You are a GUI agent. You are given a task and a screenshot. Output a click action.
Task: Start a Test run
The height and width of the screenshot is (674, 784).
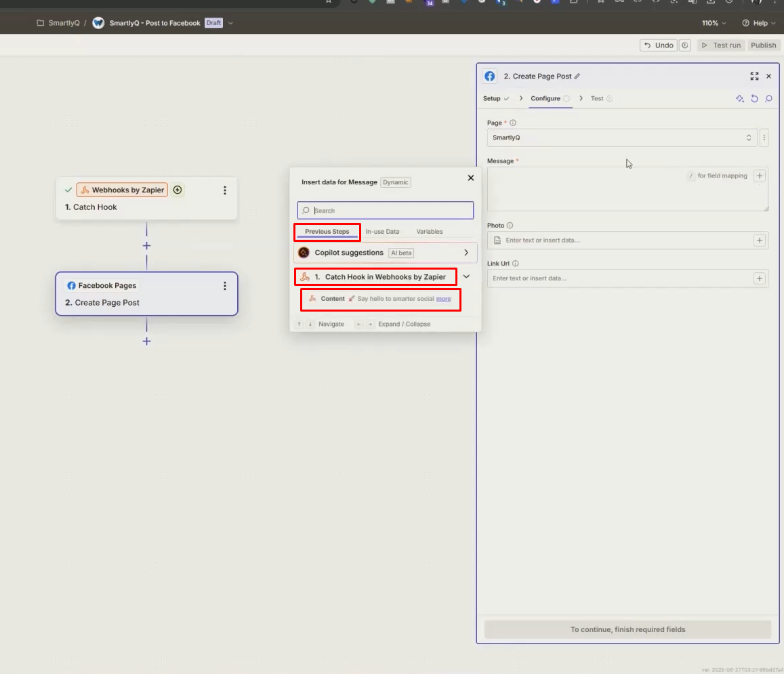point(721,45)
